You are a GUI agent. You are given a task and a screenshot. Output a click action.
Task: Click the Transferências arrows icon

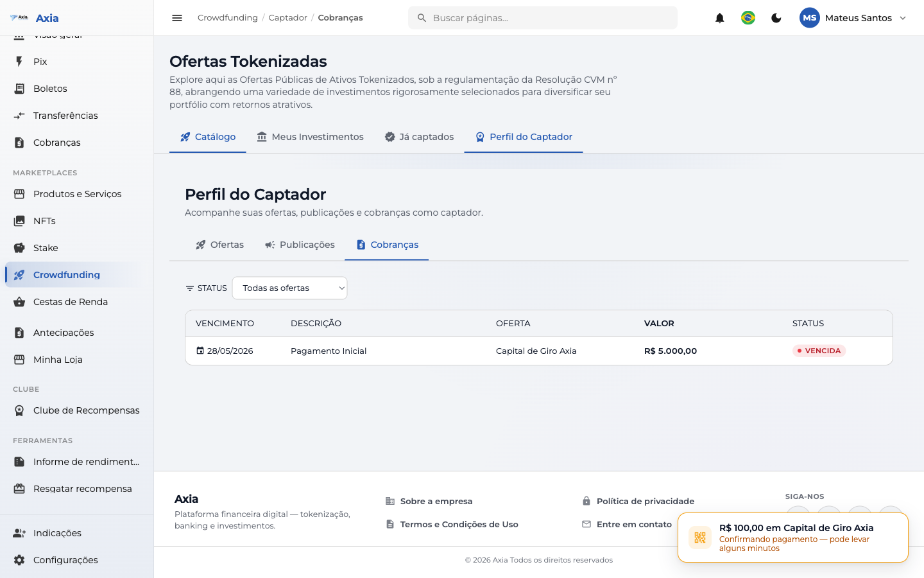coord(19,116)
